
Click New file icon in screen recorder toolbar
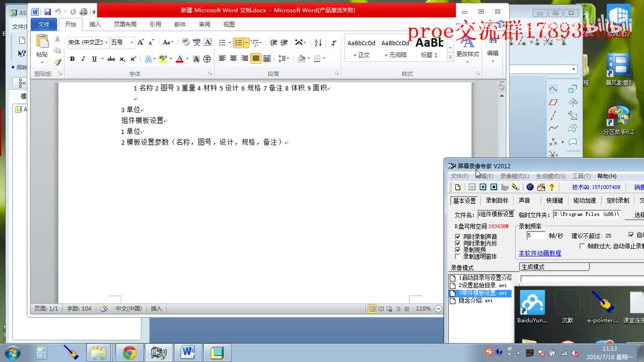458,187
